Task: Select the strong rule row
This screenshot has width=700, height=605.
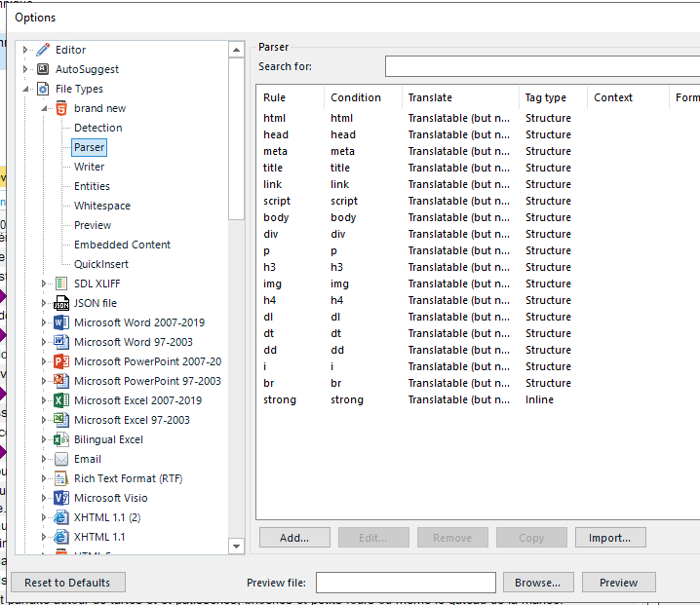Action: coord(478,399)
